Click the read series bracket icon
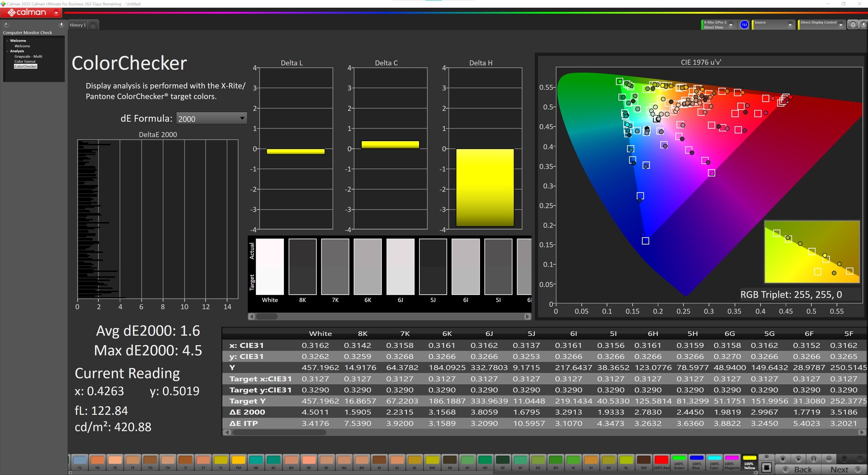Image resolution: width=868 pixels, height=475 pixels. click(813, 459)
